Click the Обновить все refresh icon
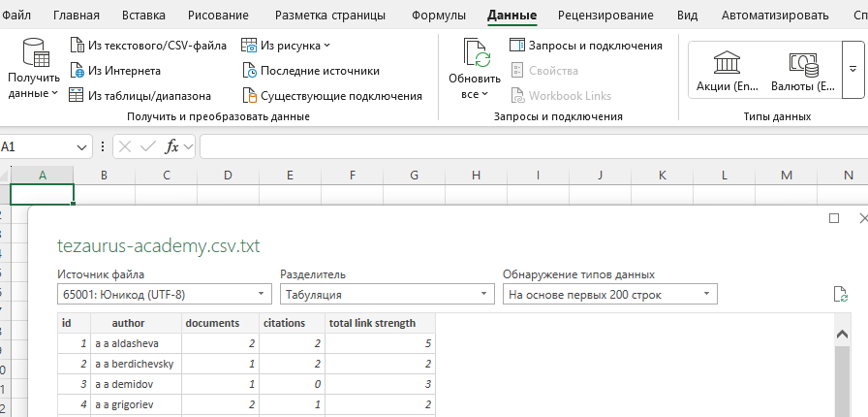Image resolution: width=868 pixels, height=417 pixels. pyautogui.click(x=476, y=54)
